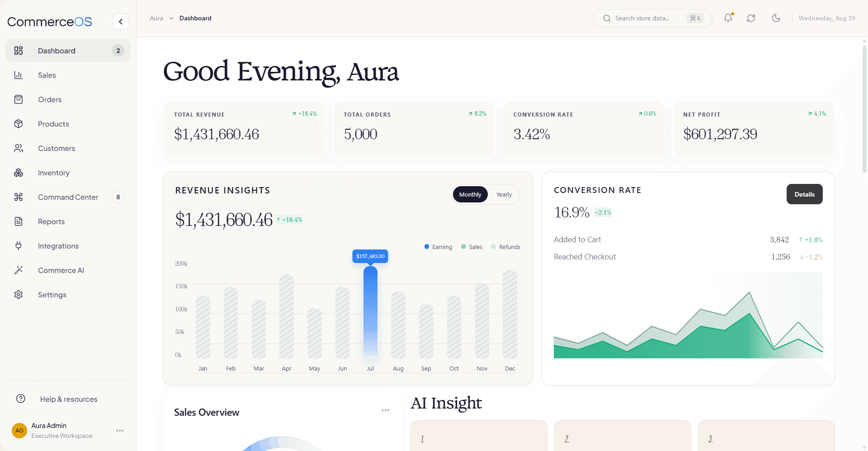
Task: Click the Net Profit stat card
Action: click(754, 130)
